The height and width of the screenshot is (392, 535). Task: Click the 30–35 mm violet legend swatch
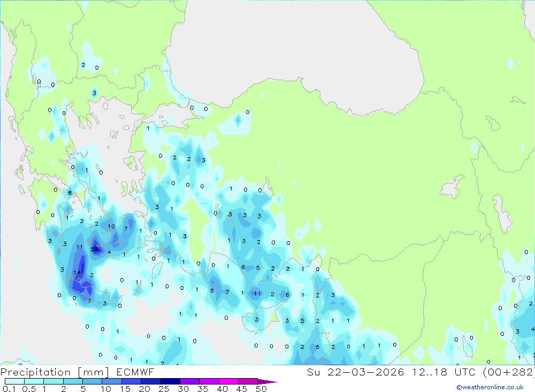[190, 381]
